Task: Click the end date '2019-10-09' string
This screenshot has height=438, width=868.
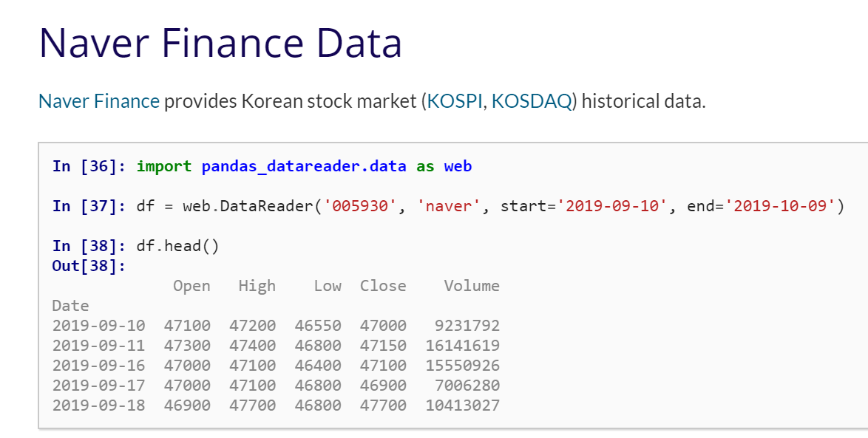Action: click(780, 206)
